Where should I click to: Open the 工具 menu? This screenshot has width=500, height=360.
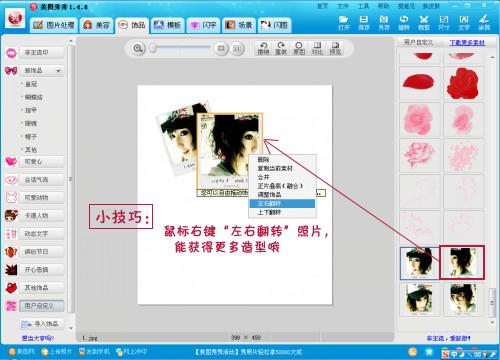[363, 6]
